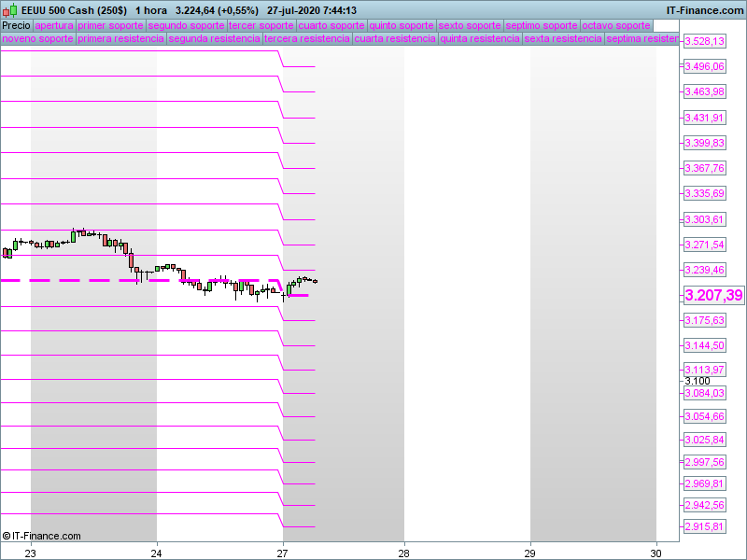Select the primera resistencia tab
The height and width of the screenshot is (560, 747).
[121, 38]
